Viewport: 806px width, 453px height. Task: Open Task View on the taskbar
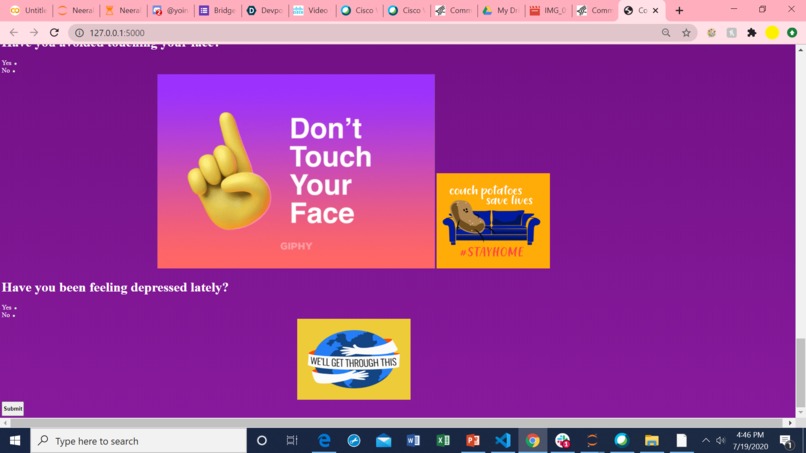[x=292, y=441]
